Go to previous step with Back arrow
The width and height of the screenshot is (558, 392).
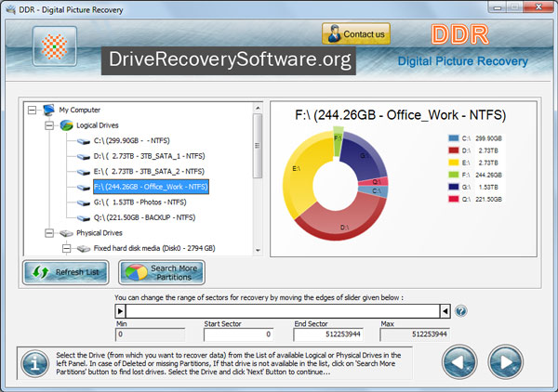[459, 362]
